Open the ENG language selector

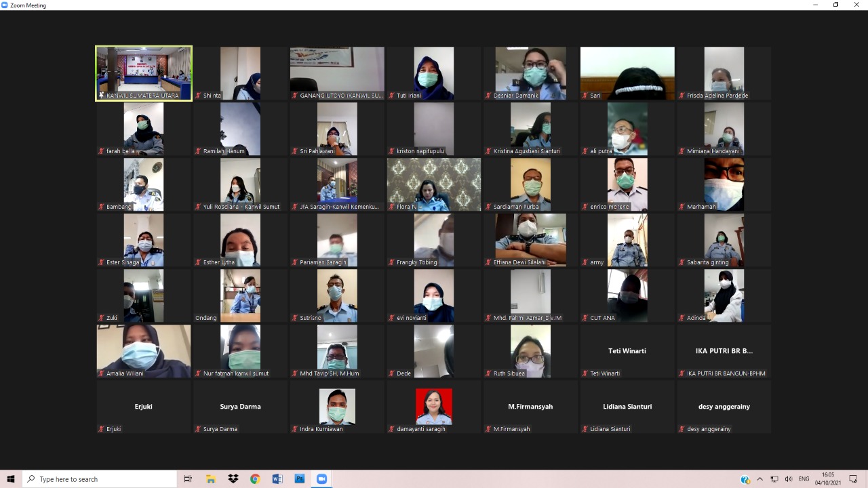click(804, 479)
